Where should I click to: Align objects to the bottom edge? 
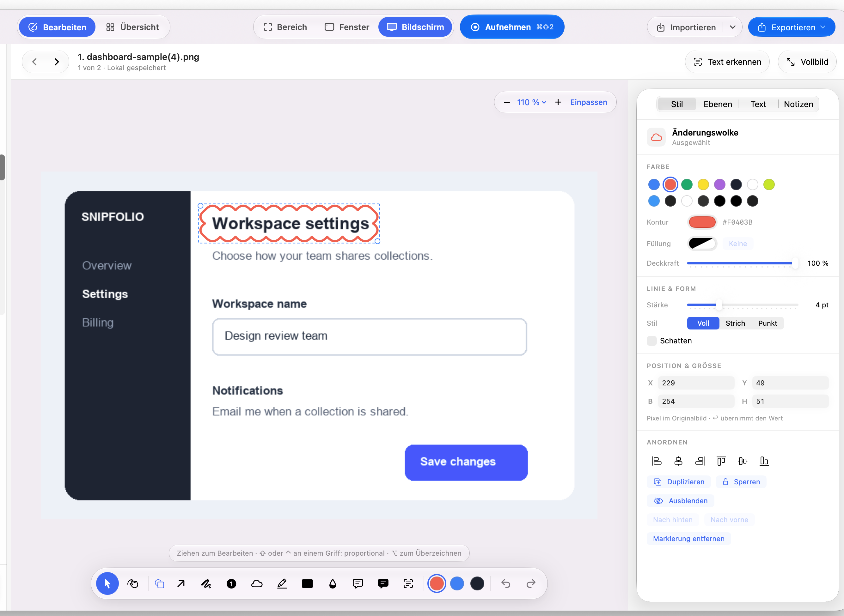[764, 461]
